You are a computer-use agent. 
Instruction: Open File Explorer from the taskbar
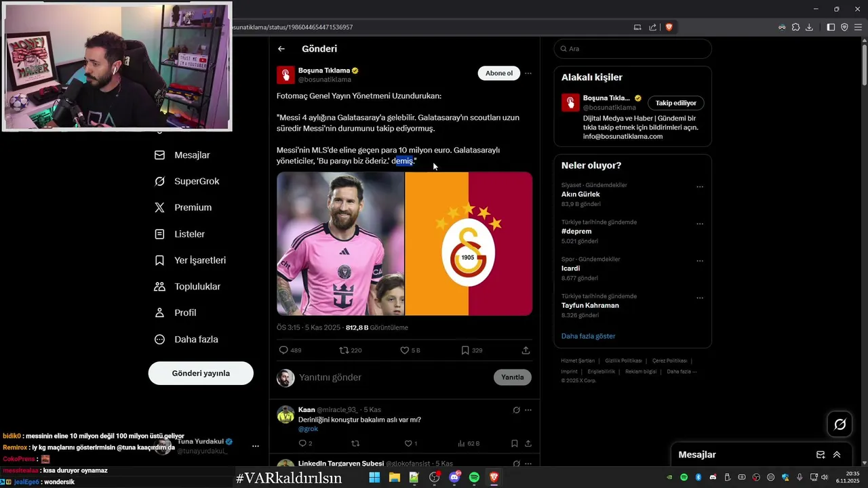click(x=394, y=478)
